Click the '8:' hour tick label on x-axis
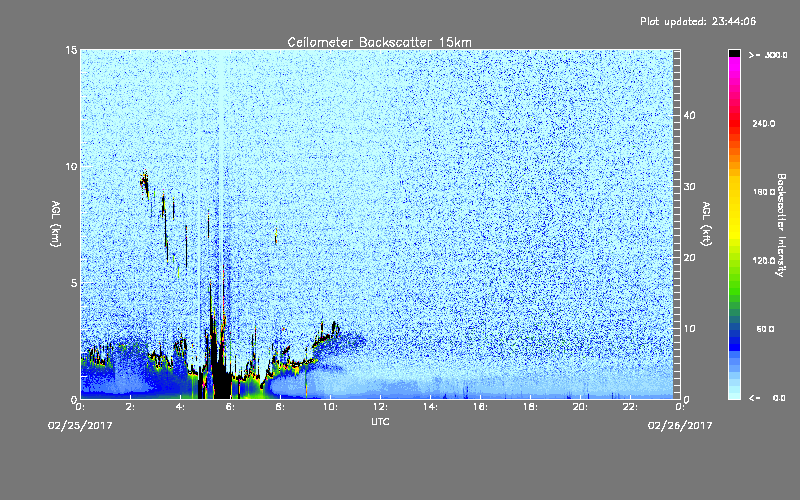This screenshot has height=500, width=800. (x=281, y=407)
